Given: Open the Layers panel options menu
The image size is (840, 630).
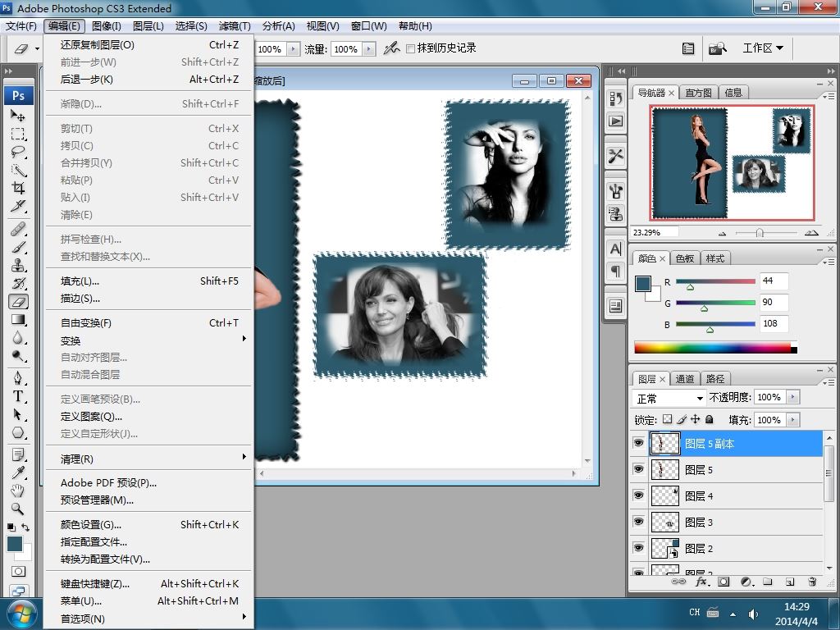Looking at the screenshot, I should click(x=829, y=382).
